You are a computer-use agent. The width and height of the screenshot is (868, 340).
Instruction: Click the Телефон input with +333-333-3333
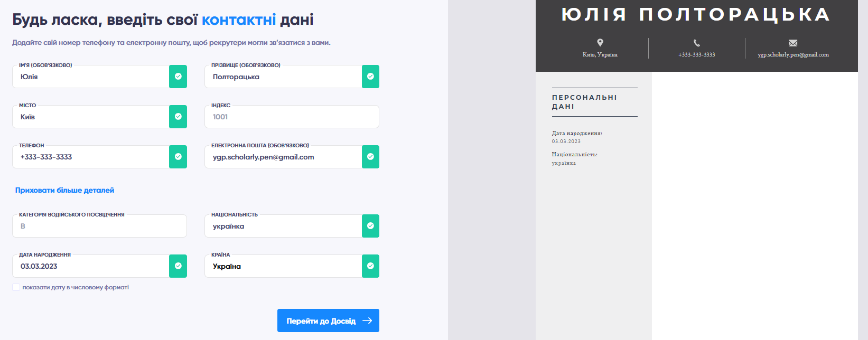tap(90, 157)
